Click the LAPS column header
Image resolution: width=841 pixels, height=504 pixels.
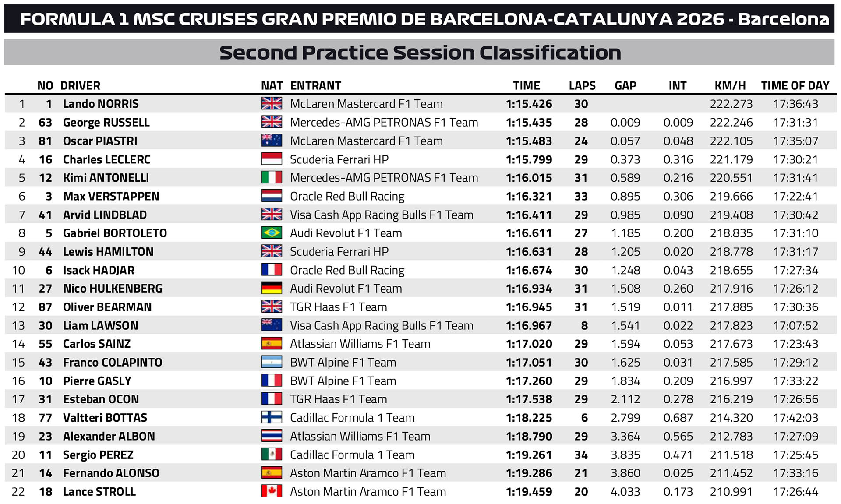[582, 85]
